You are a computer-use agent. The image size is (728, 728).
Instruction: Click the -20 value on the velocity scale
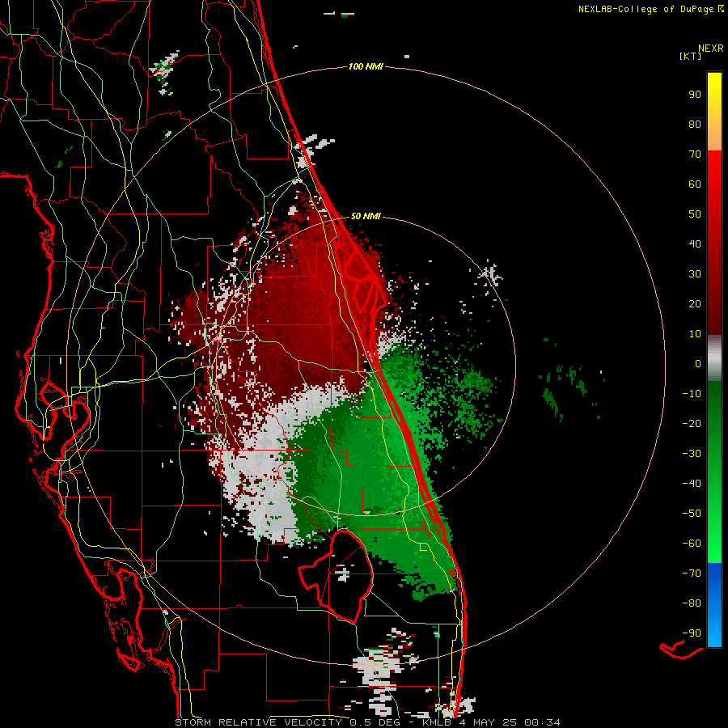tap(692, 423)
